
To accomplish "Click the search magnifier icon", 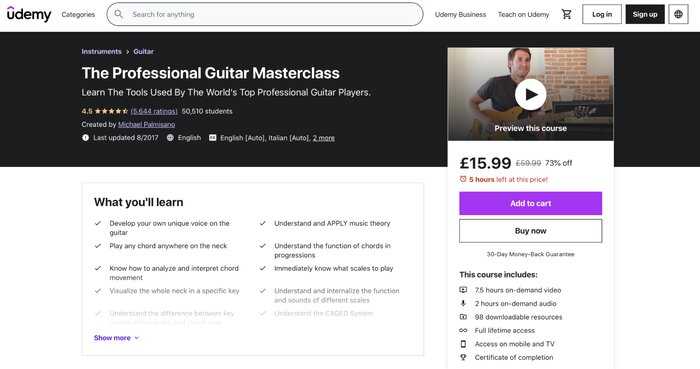I will click(x=118, y=14).
